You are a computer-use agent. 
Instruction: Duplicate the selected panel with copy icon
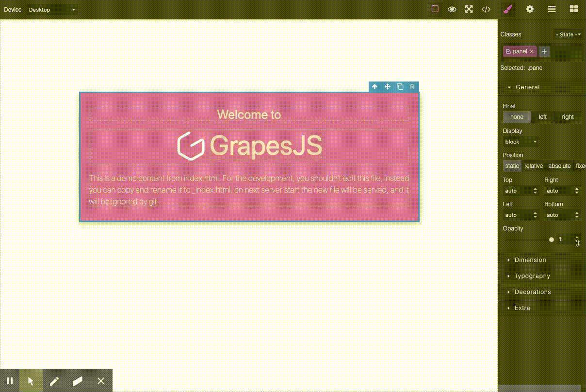(x=400, y=87)
